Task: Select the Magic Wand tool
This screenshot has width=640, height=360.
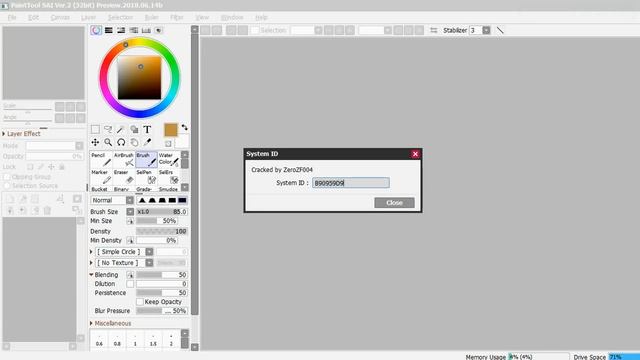Action: point(120,129)
